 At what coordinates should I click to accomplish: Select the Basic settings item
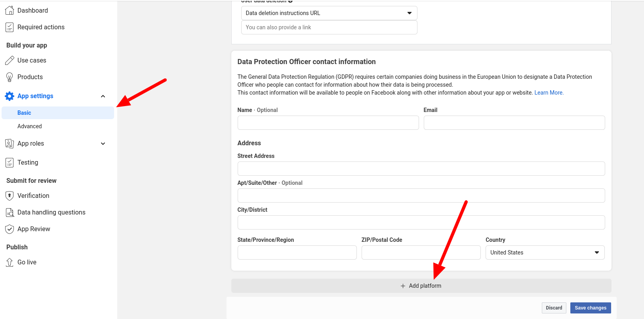pyautogui.click(x=58, y=113)
